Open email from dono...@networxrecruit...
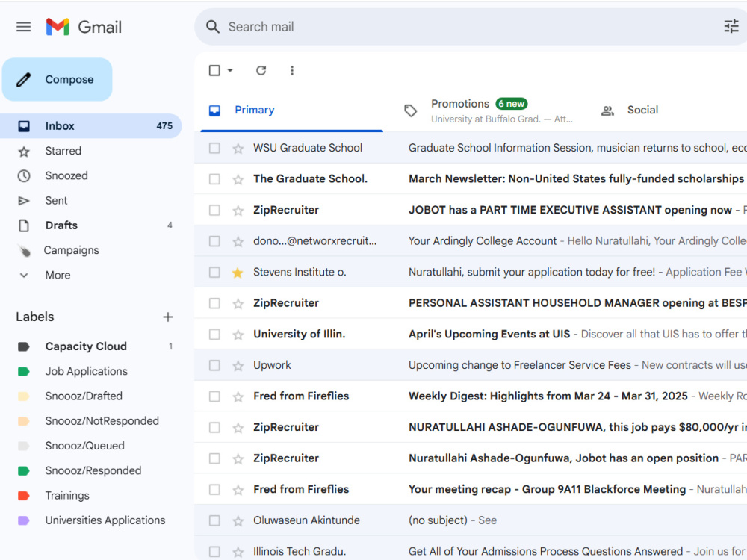Screen dimensions: 747x560 (x=471, y=241)
